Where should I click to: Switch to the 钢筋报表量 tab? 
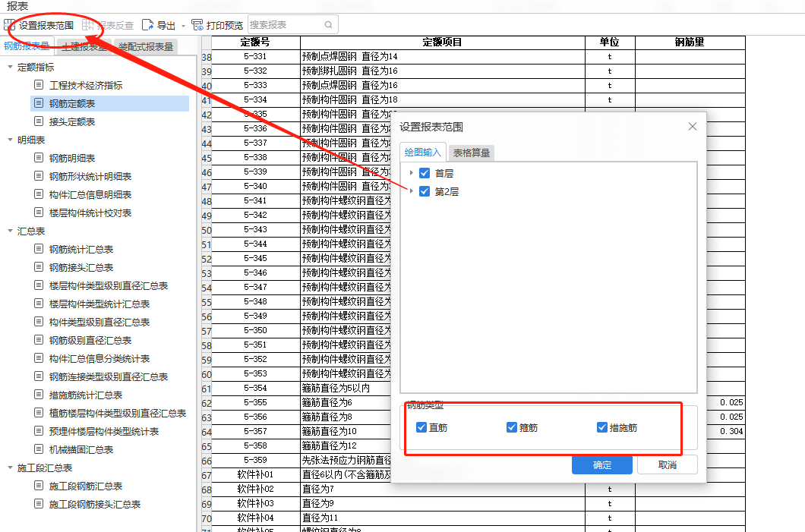(27, 46)
